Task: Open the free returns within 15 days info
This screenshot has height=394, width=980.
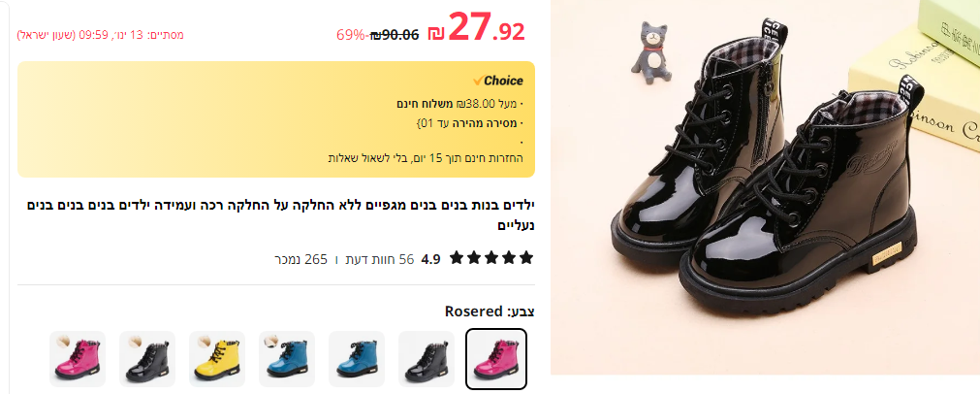Action: [x=426, y=157]
